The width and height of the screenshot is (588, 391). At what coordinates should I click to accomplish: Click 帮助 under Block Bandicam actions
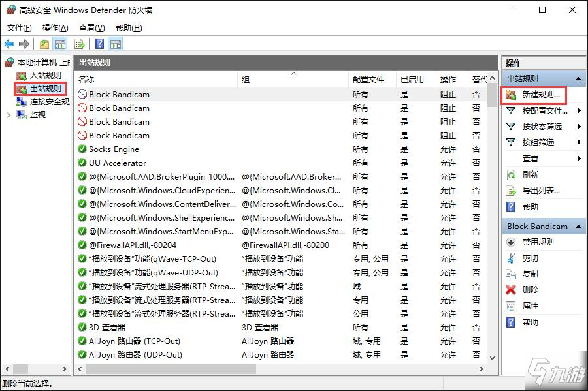[x=530, y=322]
